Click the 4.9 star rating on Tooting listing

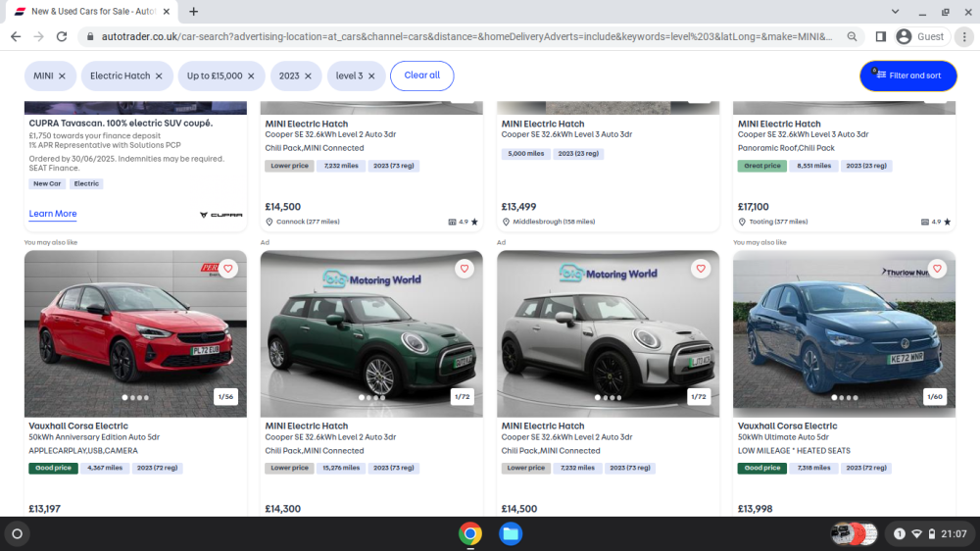point(936,222)
